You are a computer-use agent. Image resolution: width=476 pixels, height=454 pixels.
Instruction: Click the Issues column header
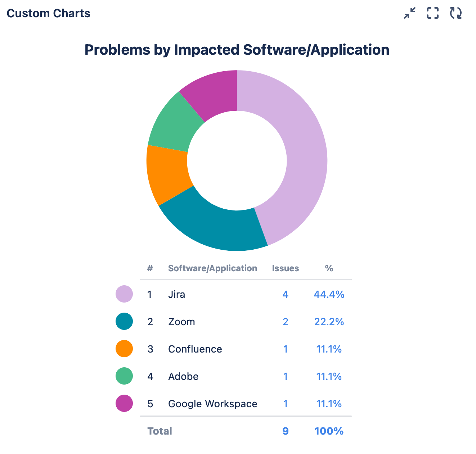coord(285,268)
